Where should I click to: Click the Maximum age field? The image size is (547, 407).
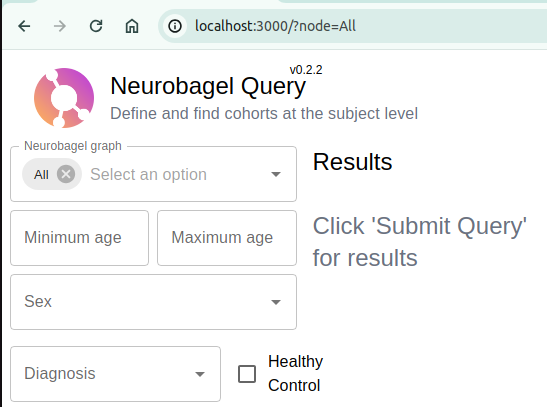click(x=227, y=238)
